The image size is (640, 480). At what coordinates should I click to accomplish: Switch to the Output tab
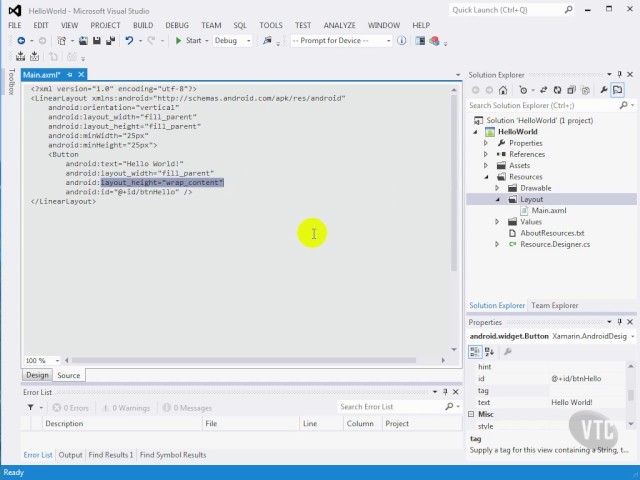coord(70,455)
